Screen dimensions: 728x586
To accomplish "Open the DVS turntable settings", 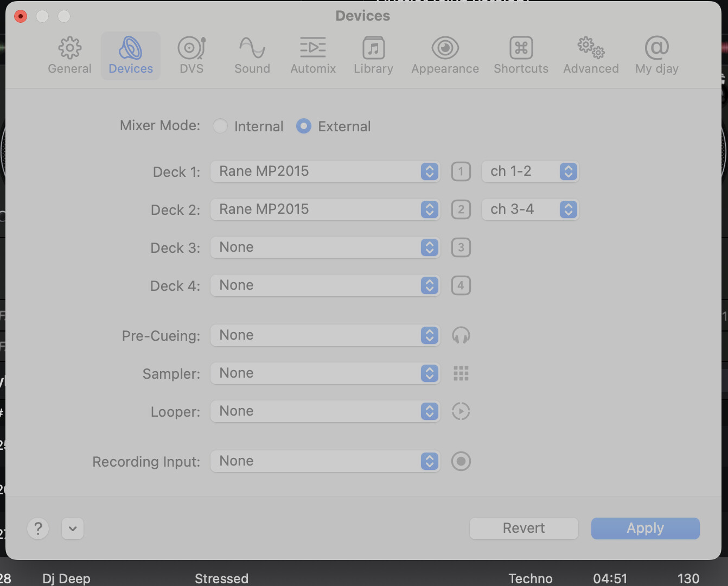I will [191, 55].
